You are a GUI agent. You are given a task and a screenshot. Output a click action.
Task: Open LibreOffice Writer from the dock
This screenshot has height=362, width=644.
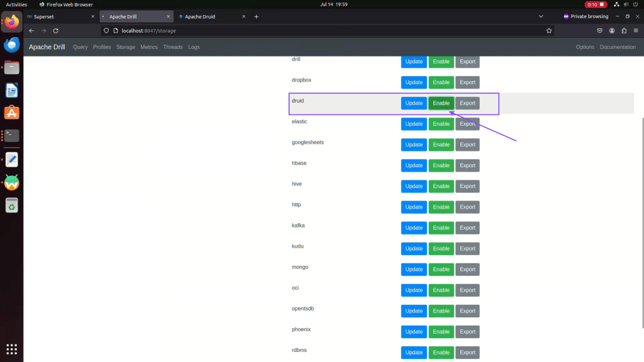11,90
